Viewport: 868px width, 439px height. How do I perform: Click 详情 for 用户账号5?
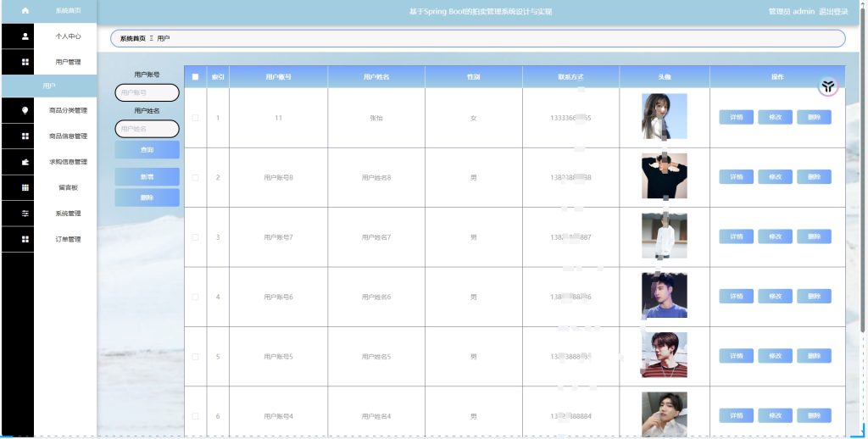[x=737, y=356]
